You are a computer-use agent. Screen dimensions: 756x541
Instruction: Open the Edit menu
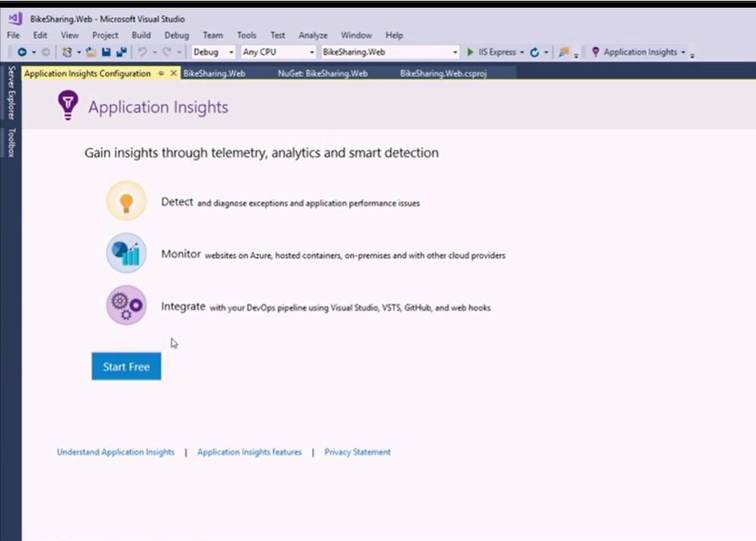click(x=40, y=35)
